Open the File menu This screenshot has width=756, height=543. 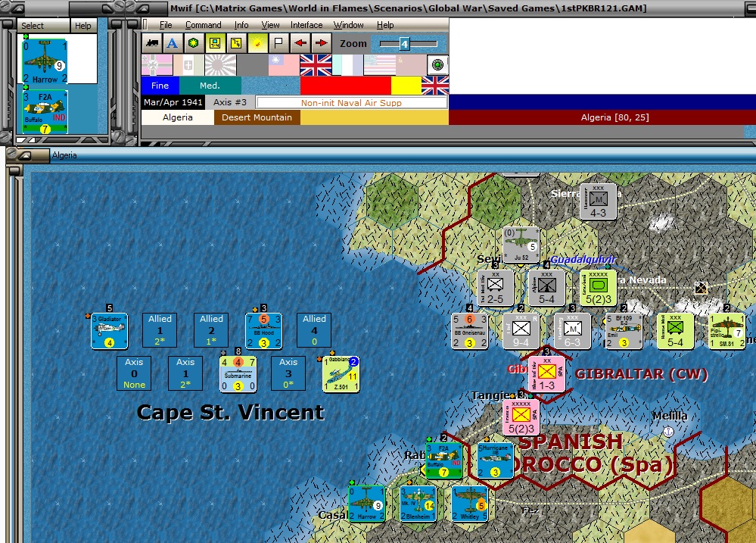pyautogui.click(x=166, y=25)
